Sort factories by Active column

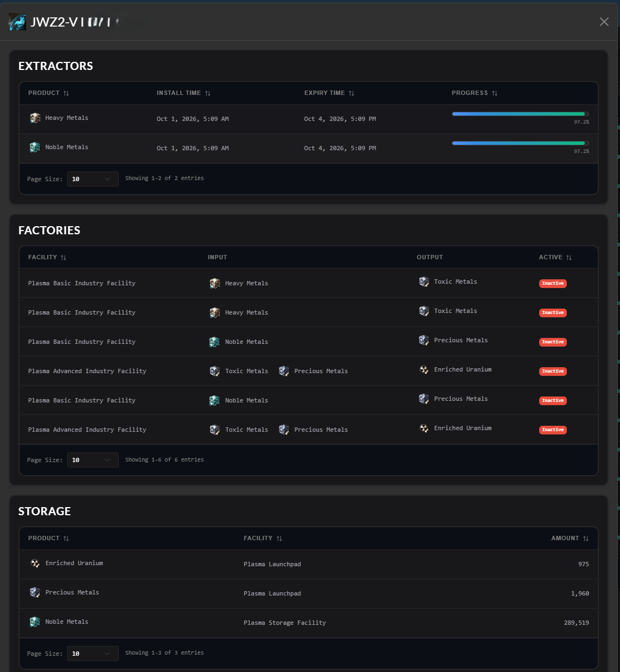pyautogui.click(x=555, y=257)
